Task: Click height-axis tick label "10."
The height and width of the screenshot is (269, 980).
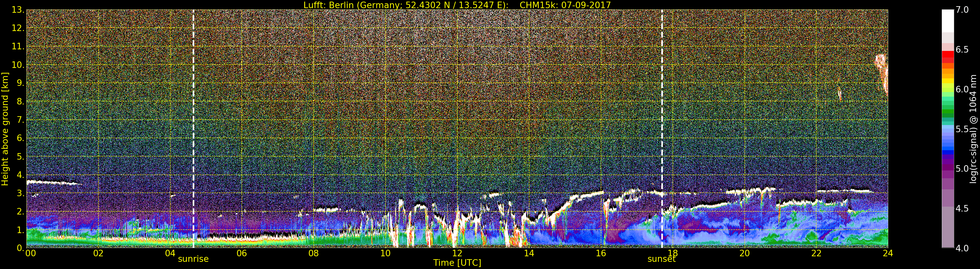Action: click(18, 65)
